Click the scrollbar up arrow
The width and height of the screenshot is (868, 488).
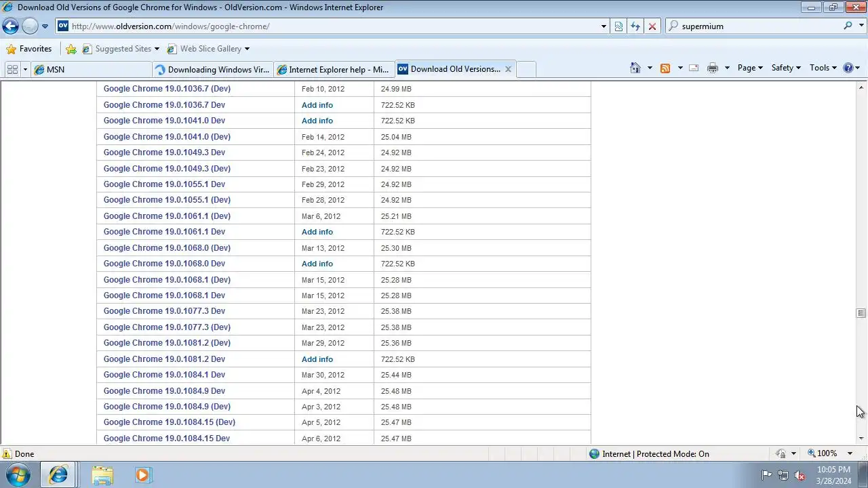861,86
